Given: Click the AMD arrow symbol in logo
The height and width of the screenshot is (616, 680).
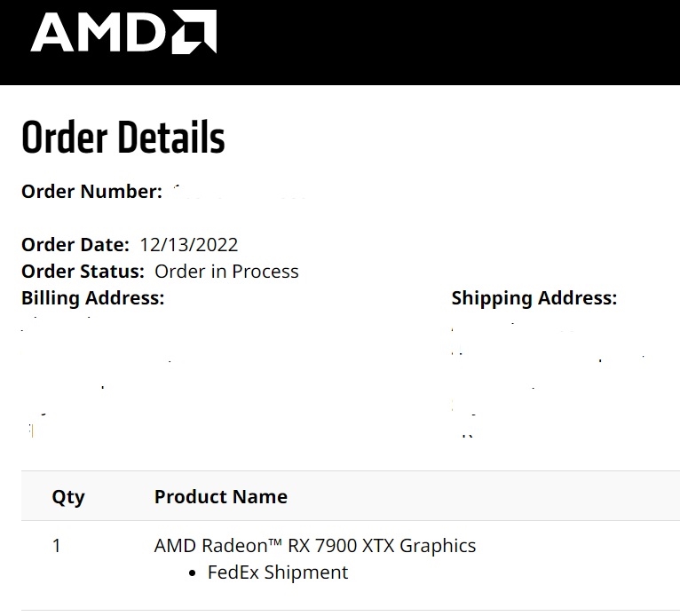Looking at the screenshot, I should point(194,33).
